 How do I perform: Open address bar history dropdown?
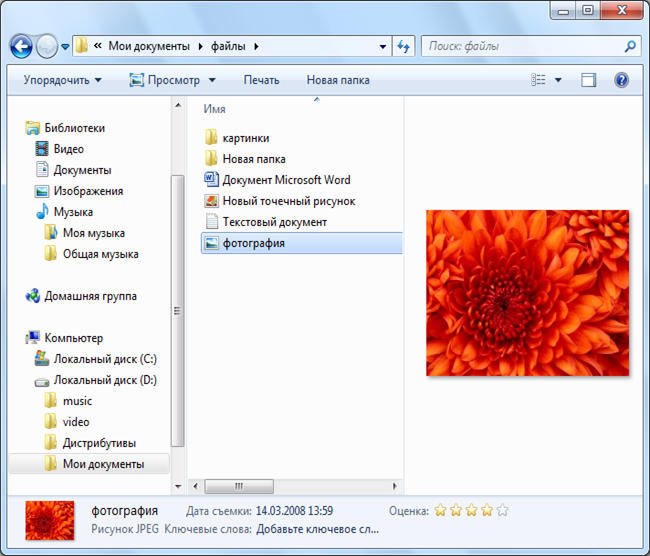click(383, 47)
